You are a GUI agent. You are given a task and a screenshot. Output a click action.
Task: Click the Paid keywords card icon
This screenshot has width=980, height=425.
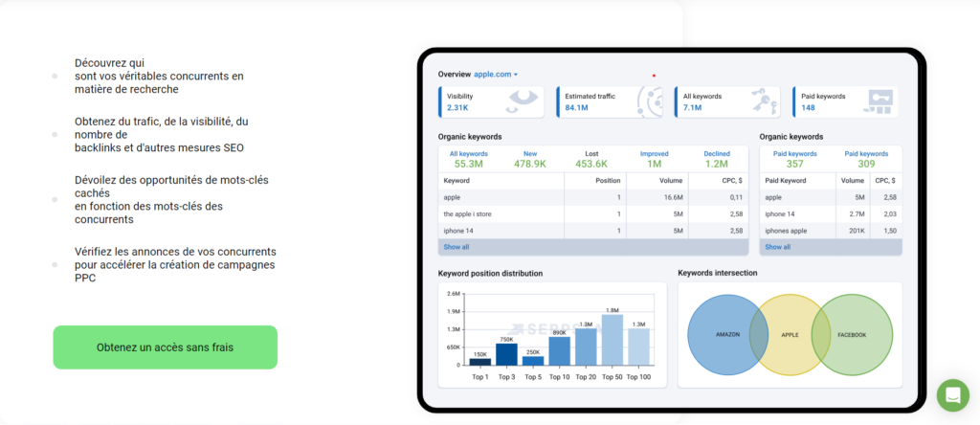tap(880, 101)
